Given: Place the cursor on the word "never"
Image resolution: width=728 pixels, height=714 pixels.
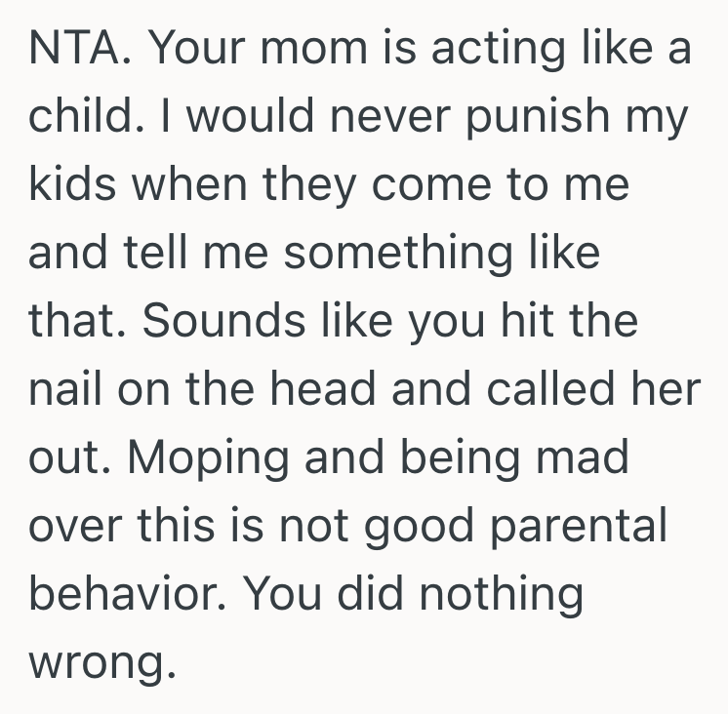Looking at the screenshot, I should pyautogui.click(x=371, y=117).
